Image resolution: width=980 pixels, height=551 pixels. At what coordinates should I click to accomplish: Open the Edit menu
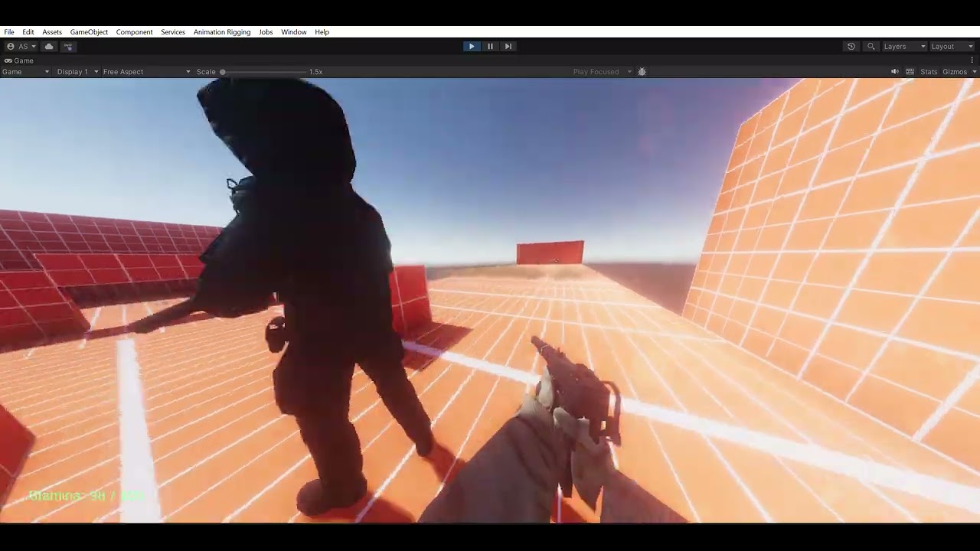click(28, 32)
